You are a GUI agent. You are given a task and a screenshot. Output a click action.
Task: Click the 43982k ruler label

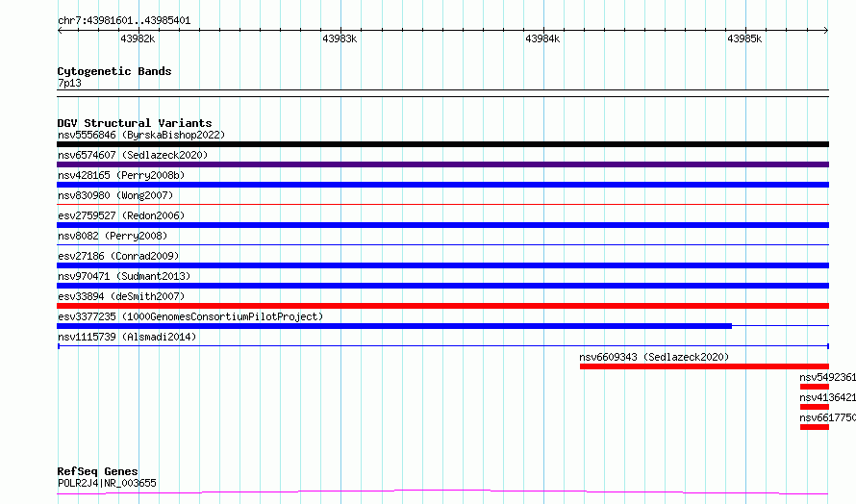coord(138,38)
